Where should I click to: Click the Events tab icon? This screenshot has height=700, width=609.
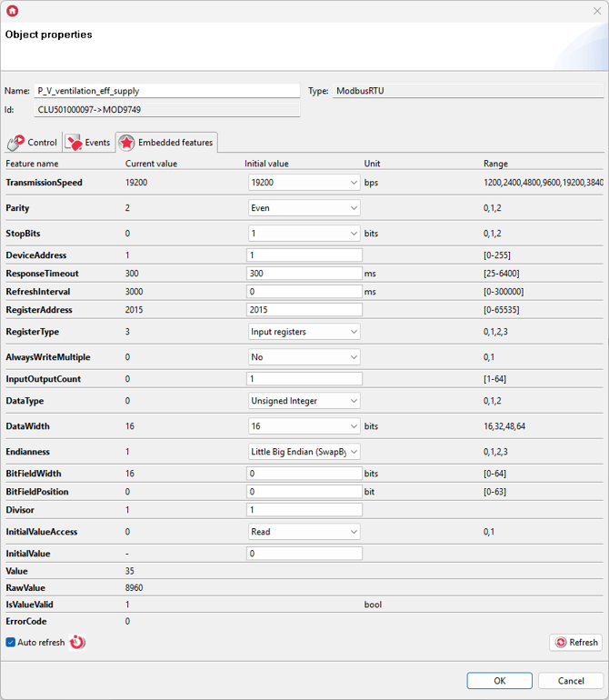[74, 143]
